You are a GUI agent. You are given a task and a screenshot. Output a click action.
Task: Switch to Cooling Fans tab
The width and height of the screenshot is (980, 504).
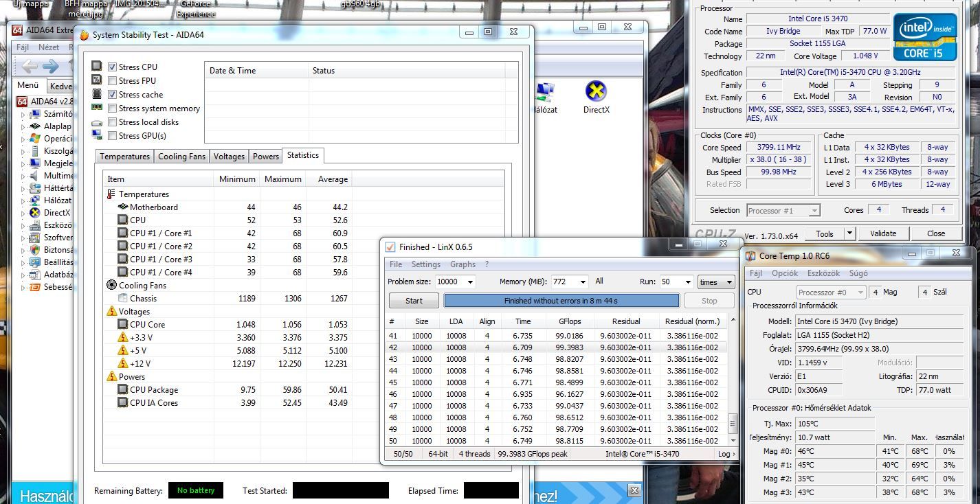181,157
